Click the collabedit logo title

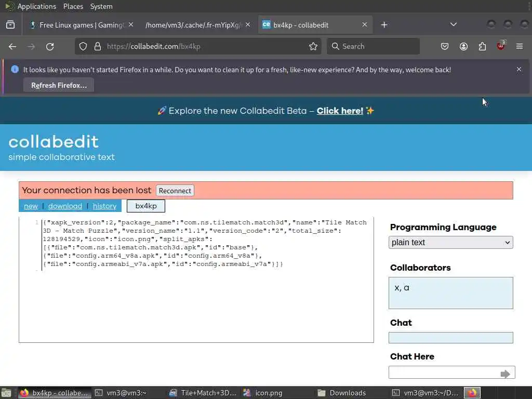[x=54, y=142]
